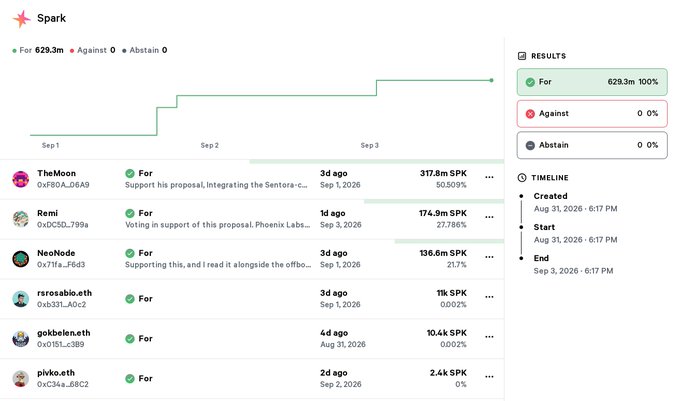The height and width of the screenshot is (401, 680).
Task: Click 10.4k SPK voting power
Action: [x=447, y=333]
